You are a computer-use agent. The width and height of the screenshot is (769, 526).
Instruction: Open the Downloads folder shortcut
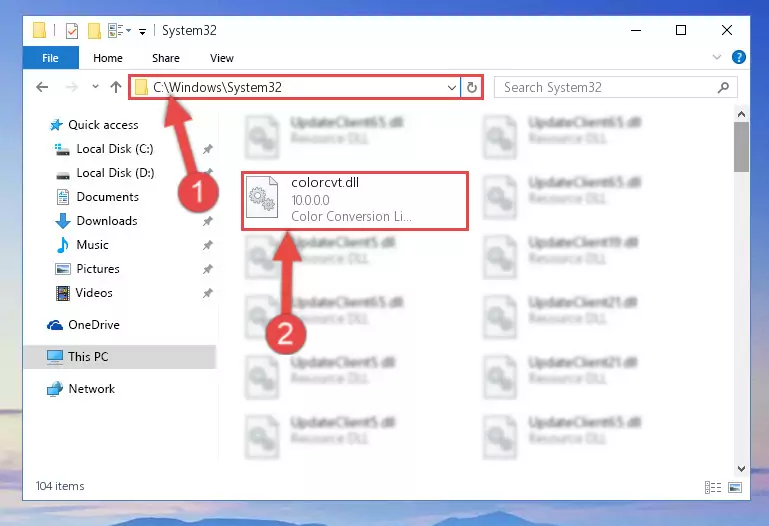click(x=107, y=221)
